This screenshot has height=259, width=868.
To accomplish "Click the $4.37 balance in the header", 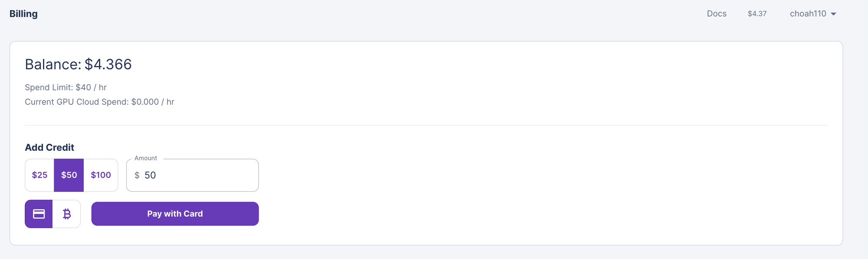I will 757,14.
